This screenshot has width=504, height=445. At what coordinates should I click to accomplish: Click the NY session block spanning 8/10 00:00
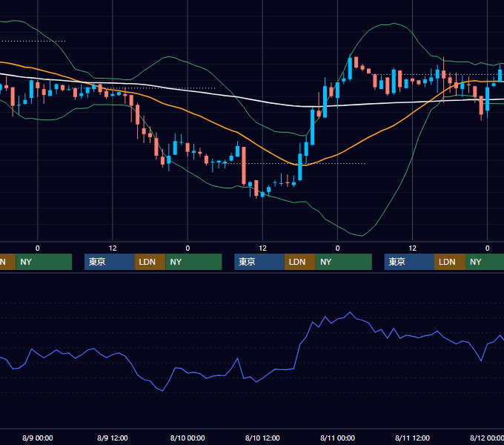click(x=194, y=262)
